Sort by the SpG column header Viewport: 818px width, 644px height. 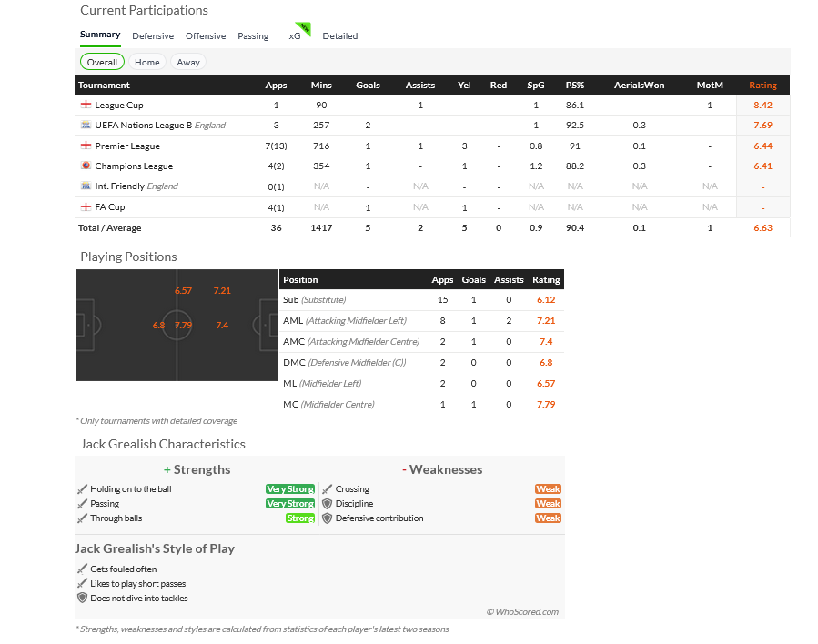coord(536,85)
